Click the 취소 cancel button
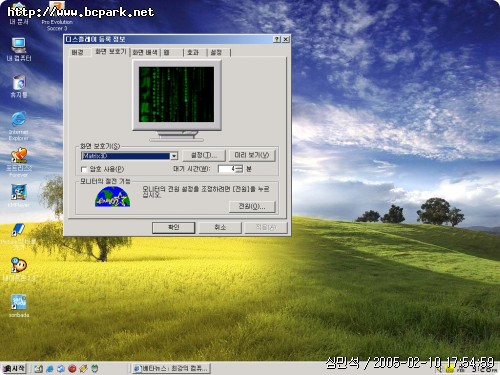This screenshot has width=500, height=375. [x=220, y=228]
